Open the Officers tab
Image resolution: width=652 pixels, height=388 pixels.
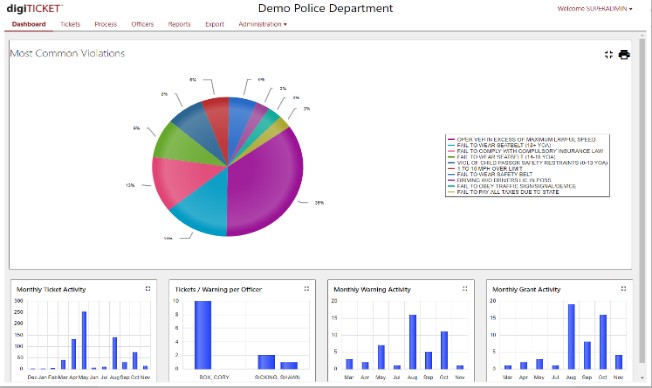pos(142,24)
